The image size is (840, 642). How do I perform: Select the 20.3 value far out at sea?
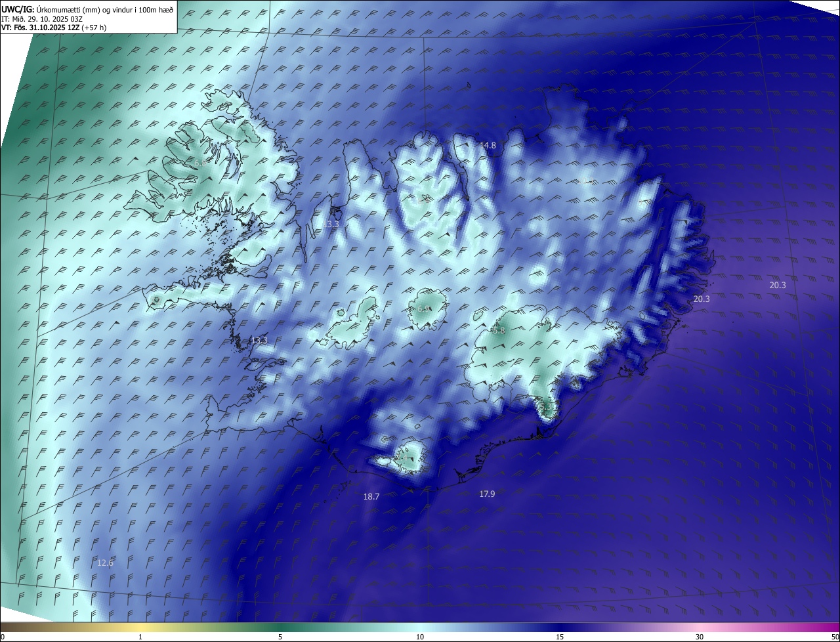[778, 285]
